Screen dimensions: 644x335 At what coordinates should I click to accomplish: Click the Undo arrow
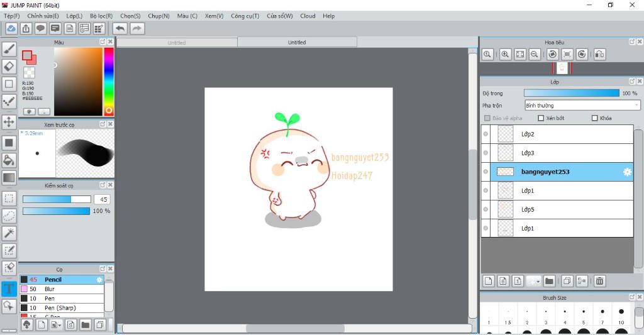coord(120,28)
